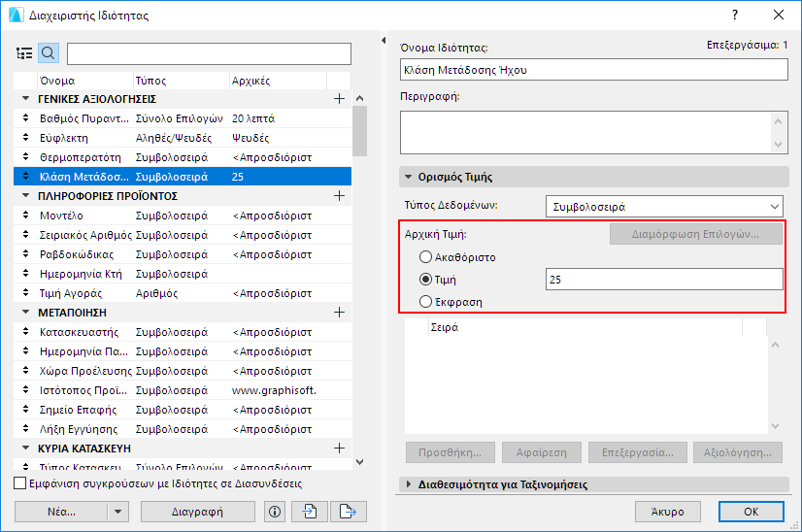Viewport: 802px width, 532px height.
Task: Click the reorder handle of Σειριακός Αριθμός row
Action: [25, 235]
